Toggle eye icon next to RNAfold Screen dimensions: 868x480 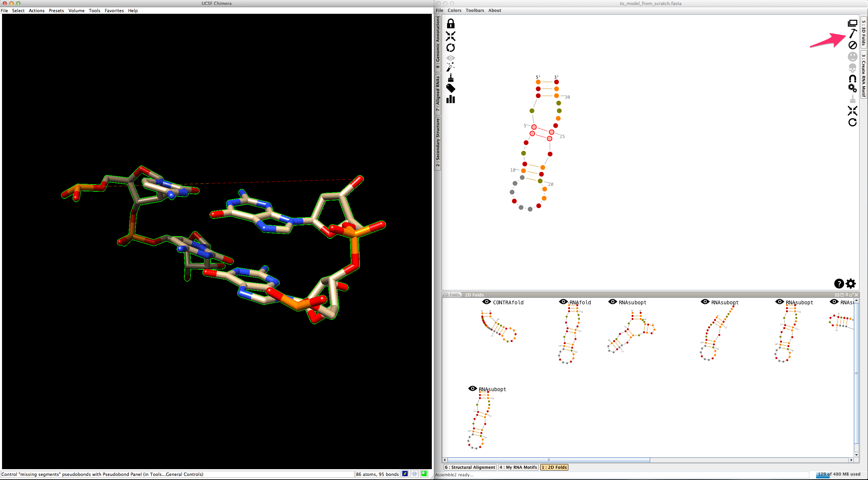pyautogui.click(x=563, y=302)
